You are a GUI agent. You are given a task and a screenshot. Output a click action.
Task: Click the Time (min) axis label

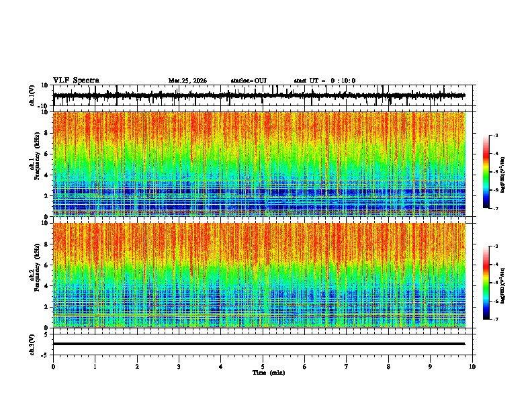pyautogui.click(x=269, y=373)
